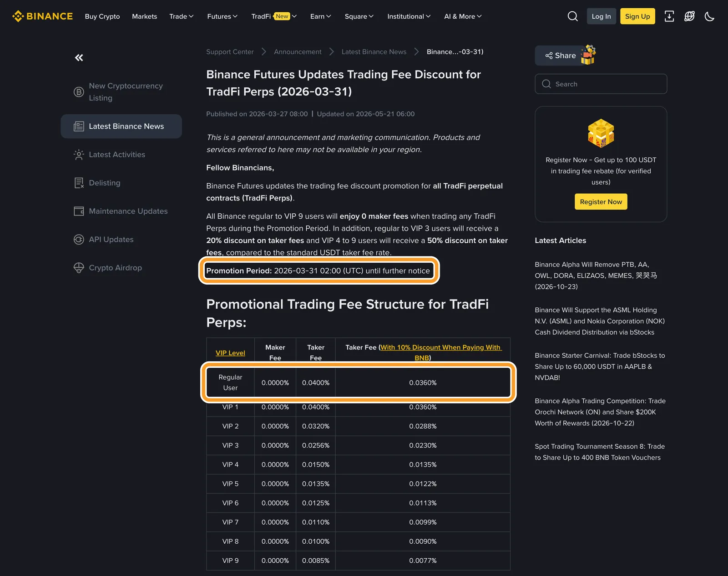728x576 pixels.
Task: Collapse sidebar with double-chevron icon
Action: pos(79,58)
